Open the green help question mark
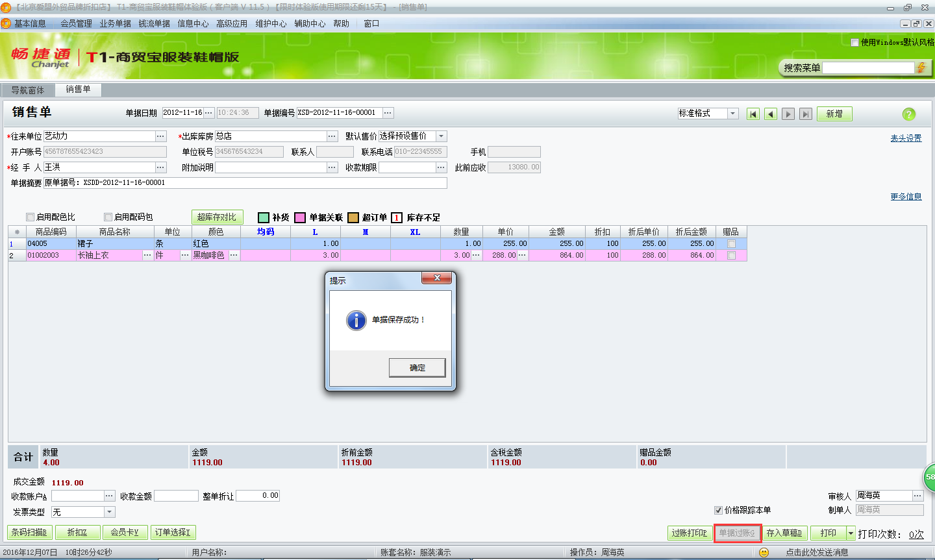The height and width of the screenshot is (560, 935). pos(909,114)
